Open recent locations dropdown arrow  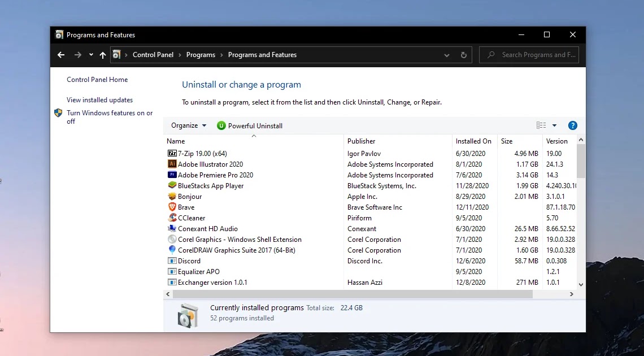click(91, 55)
